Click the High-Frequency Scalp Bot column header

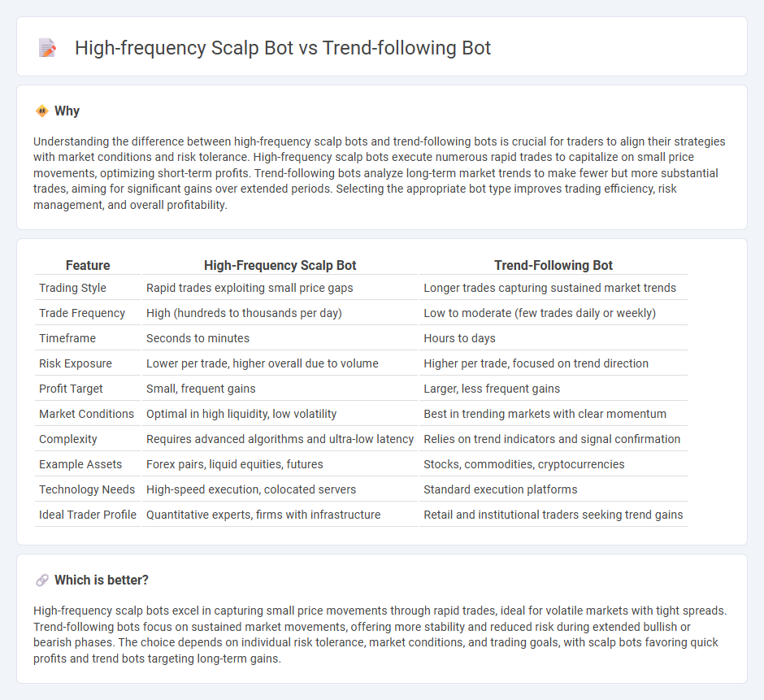click(280, 265)
